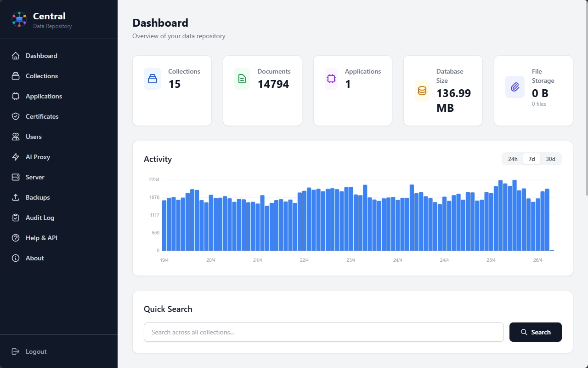This screenshot has width=588, height=368.
Task: Log out using the Logout link
Action: point(36,351)
